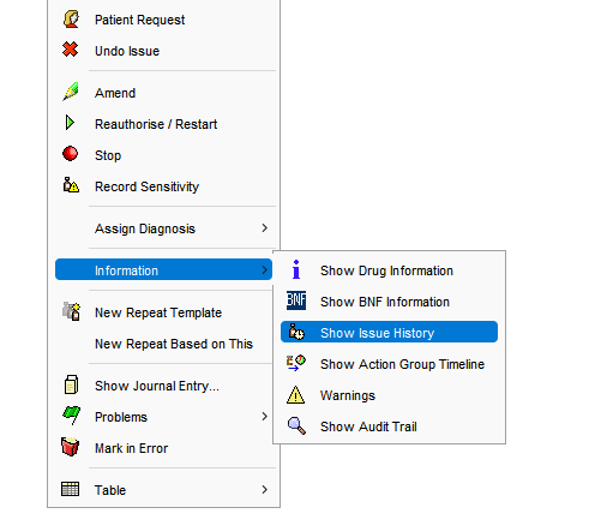Viewport: 608px width, 516px height.
Task: Expand the Problems submenu chevron
Action: (x=264, y=416)
